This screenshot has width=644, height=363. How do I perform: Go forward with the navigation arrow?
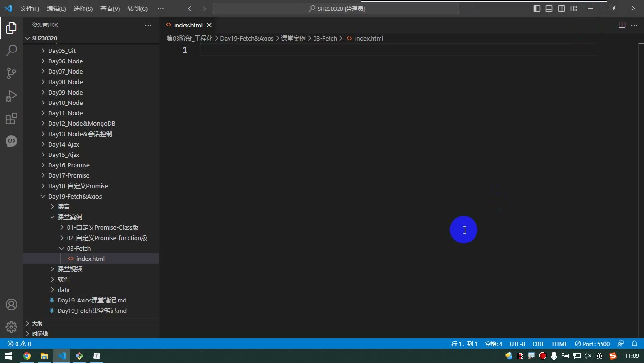click(x=203, y=9)
